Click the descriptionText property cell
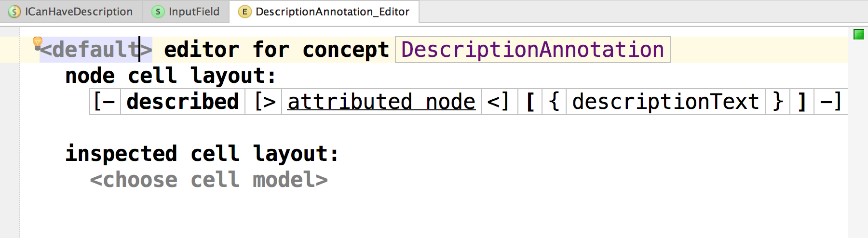The image size is (868, 238). 665,102
